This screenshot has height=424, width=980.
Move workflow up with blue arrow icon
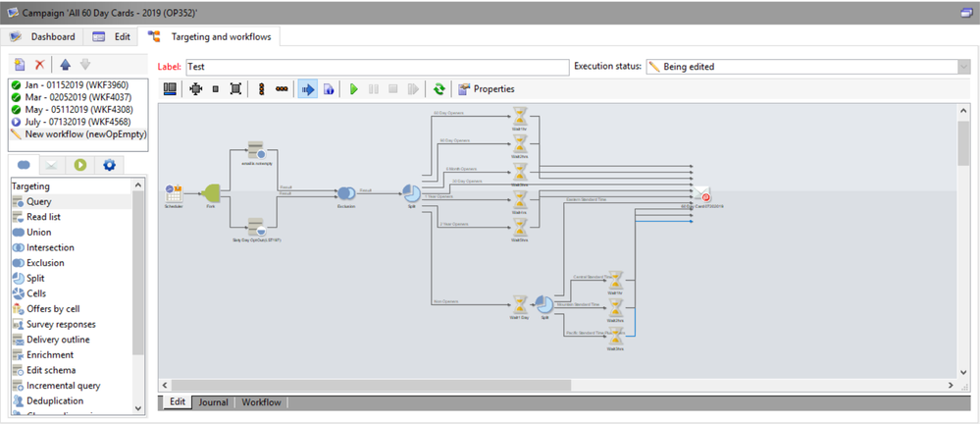click(x=65, y=64)
